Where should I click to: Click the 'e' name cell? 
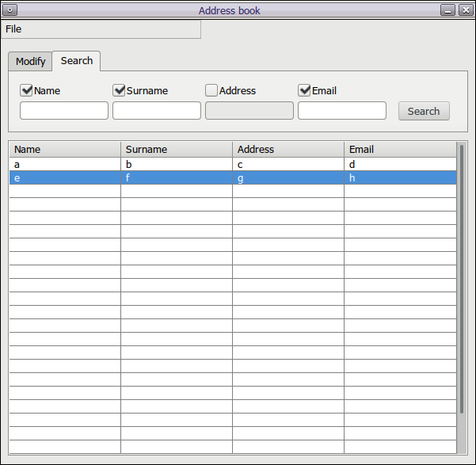[x=65, y=177]
